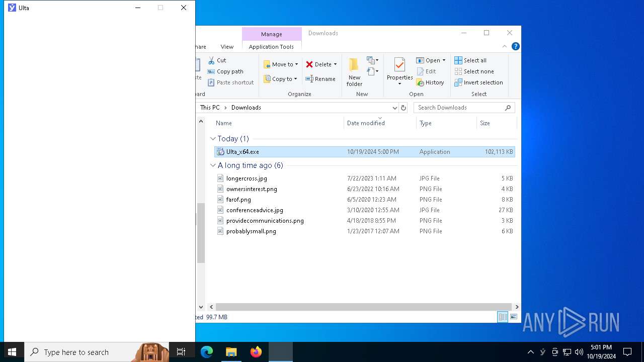Open the Move to dropdown
The height and width of the screenshot is (362, 644).
coord(281,64)
